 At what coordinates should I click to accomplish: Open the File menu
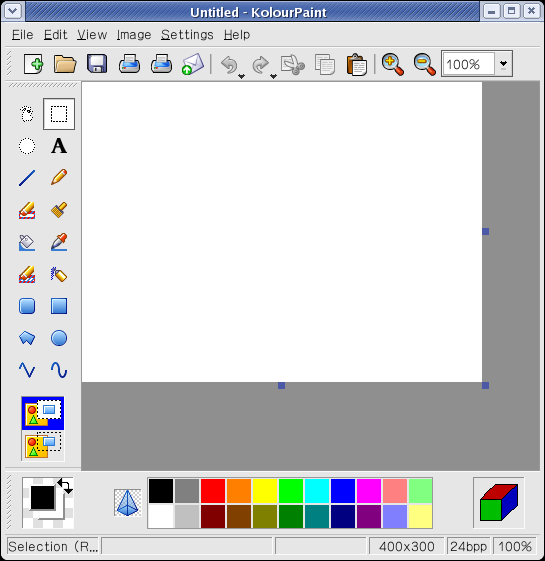[x=23, y=35]
